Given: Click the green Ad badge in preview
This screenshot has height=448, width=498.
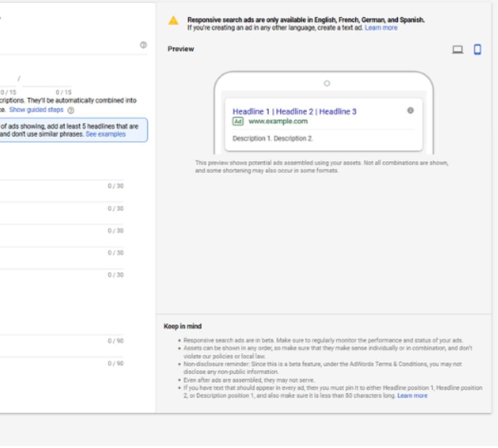Looking at the screenshot, I should (x=238, y=122).
